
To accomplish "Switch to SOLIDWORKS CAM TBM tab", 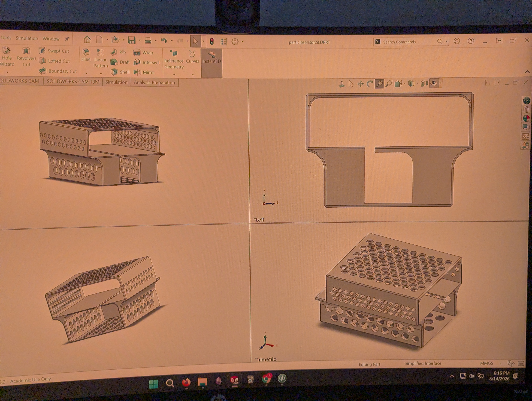I will point(73,82).
